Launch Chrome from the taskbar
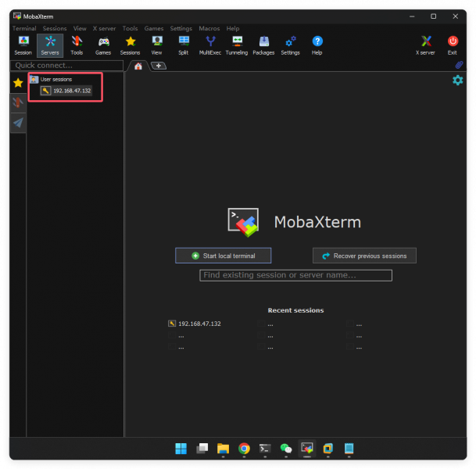Screen dimensions: 476x469 pyautogui.click(x=244, y=449)
